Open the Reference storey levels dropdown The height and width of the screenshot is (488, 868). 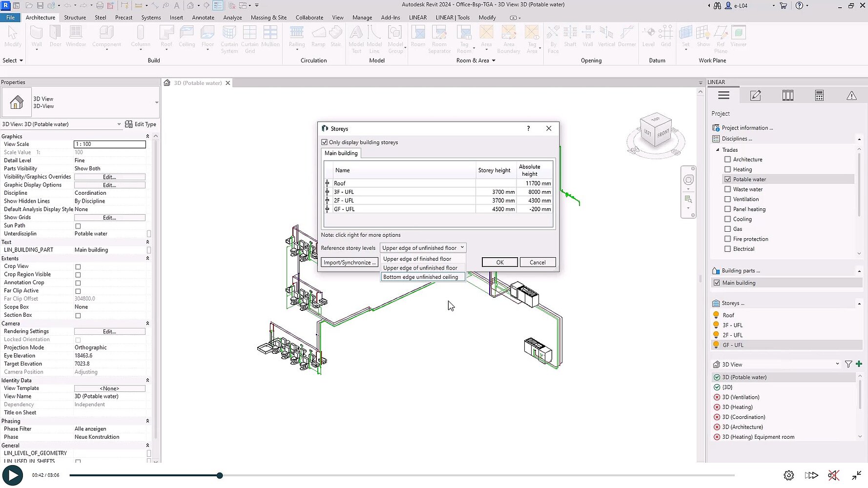click(x=423, y=248)
